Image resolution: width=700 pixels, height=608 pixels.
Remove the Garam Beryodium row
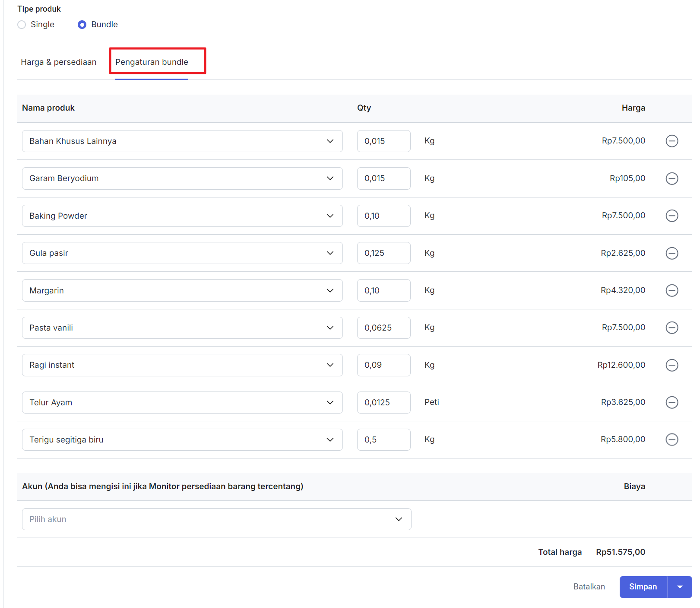coord(672,178)
